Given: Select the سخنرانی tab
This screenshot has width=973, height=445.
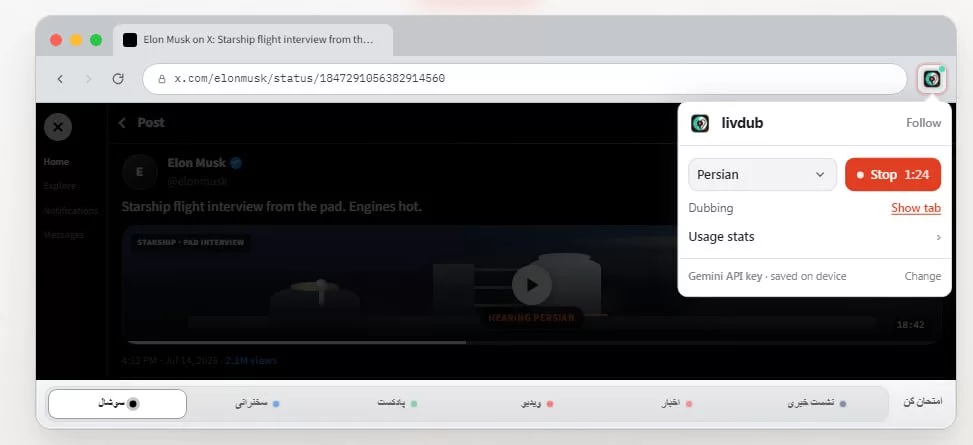Looking at the screenshot, I should (257, 403).
